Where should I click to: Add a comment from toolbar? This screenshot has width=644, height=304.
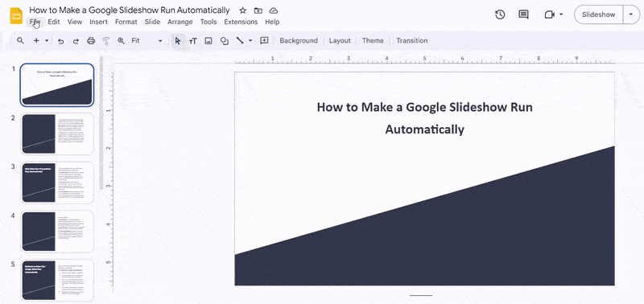(x=265, y=41)
